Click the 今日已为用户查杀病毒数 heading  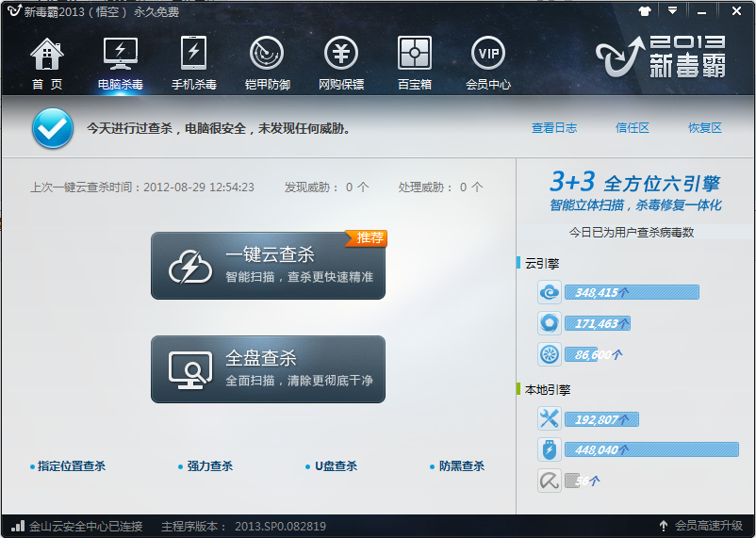coord(632,233)
